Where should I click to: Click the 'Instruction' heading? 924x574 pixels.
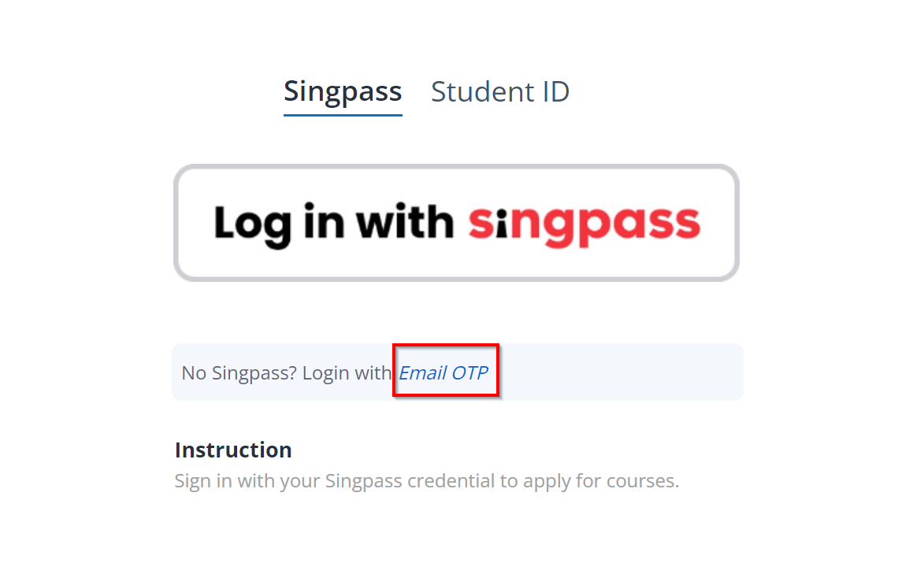233,450
